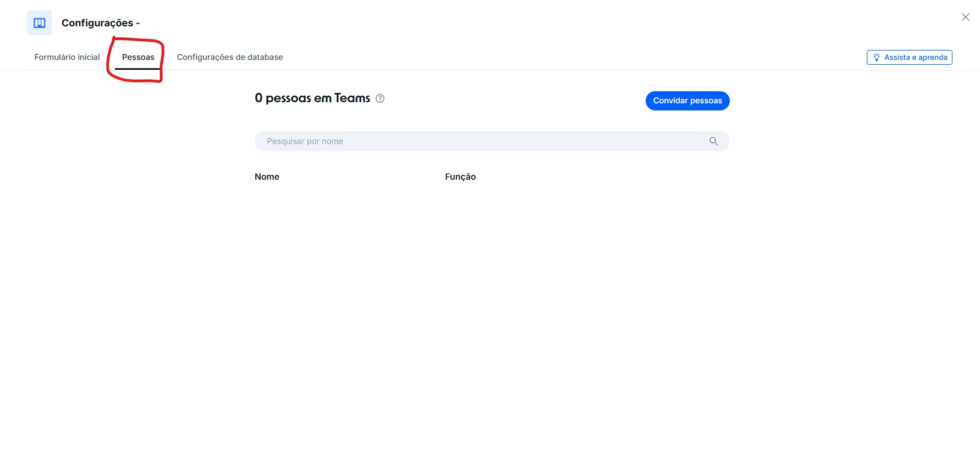
Task: Close the settings dialog with X
Action: (x=965, y=17)
